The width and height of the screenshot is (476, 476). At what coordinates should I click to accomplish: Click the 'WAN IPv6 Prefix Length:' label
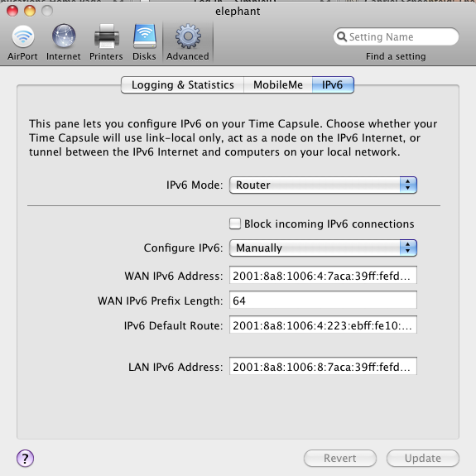click(x=161, y=301)
